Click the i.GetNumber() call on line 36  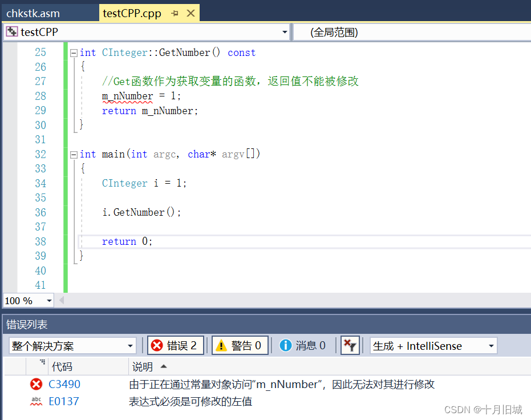[141, 212]
